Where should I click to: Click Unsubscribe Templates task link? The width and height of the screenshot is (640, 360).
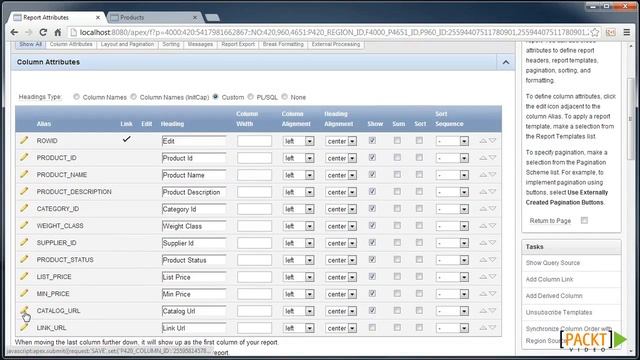point(559,312)
